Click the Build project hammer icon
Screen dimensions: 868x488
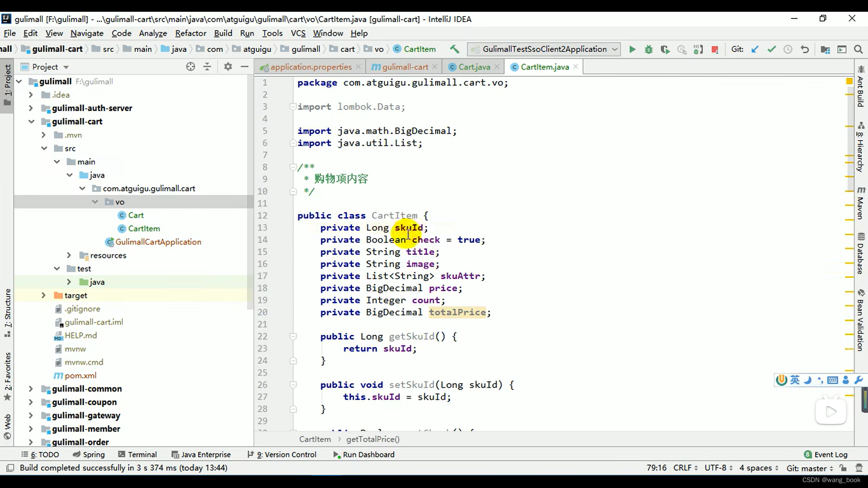point(454,49)
